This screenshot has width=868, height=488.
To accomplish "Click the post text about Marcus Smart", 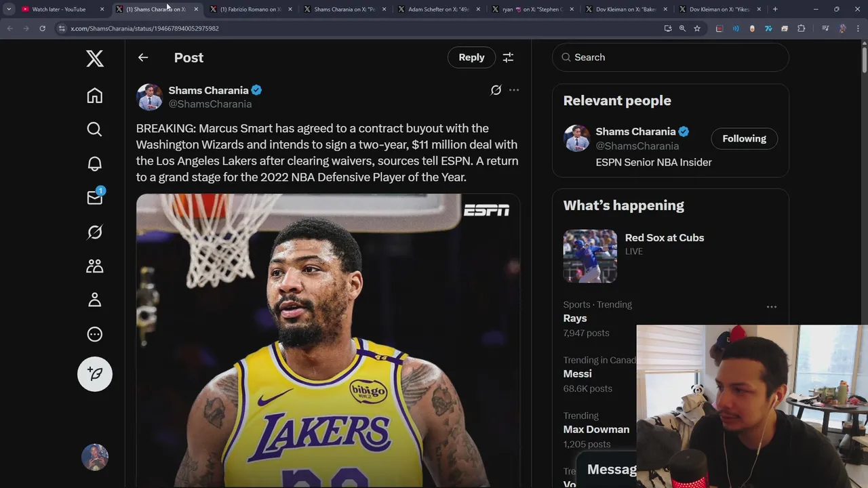I will [327, 152].
